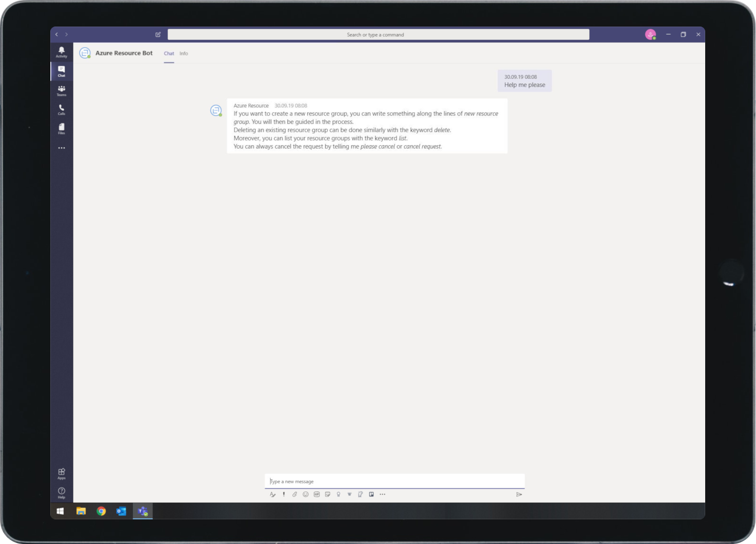Open the Teams section in sidebar
This screenshot has width=756, height=544.
(61, 90)
